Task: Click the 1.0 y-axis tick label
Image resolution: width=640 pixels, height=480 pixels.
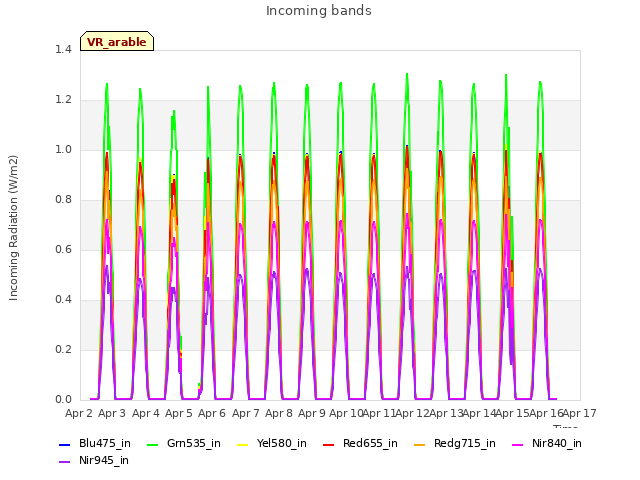Action: 63,149
